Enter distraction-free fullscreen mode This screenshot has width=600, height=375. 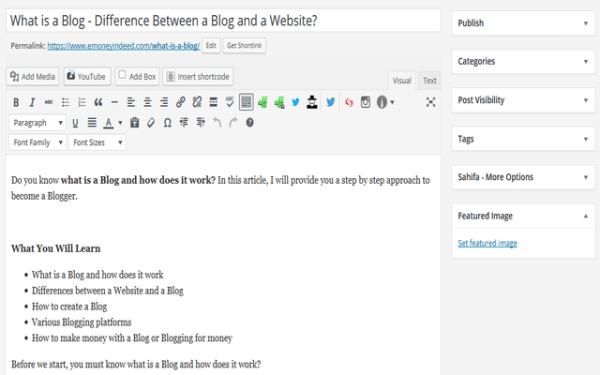pyautogui.click(x=431, y=102)
